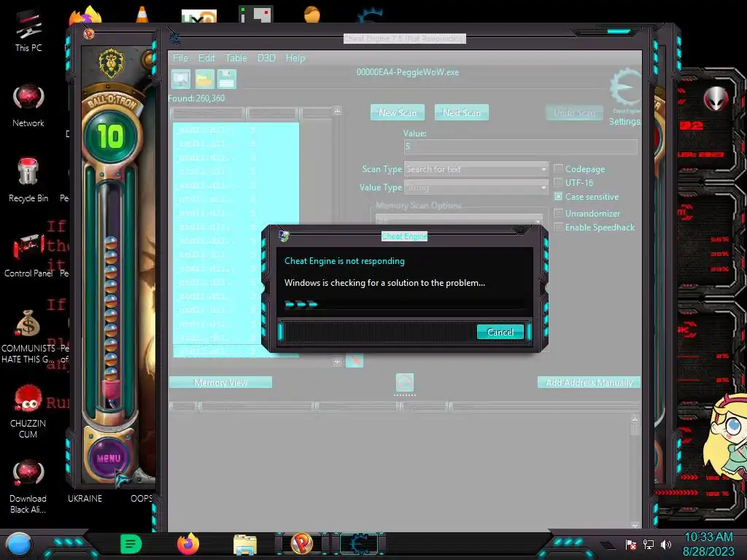Open Download Black Ali... desktop icon
The height and width of the screenshot is (560, 747).
28,486
